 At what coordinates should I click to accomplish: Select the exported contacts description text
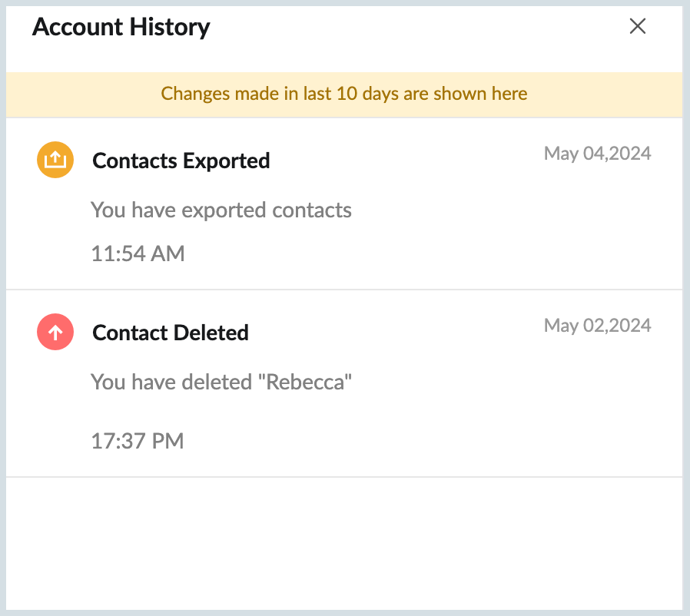click(221, 210)
